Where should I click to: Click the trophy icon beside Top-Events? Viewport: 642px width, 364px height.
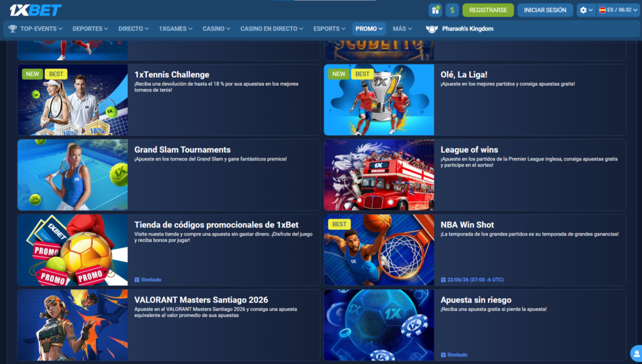coord(13,29)
